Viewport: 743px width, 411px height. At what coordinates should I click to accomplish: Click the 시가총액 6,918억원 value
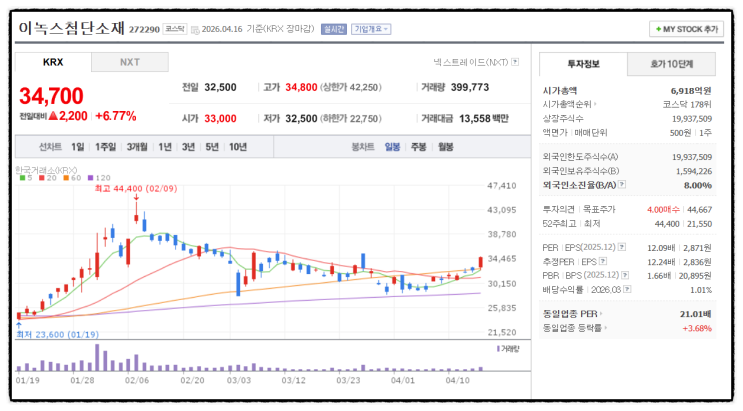click(690, 91)
